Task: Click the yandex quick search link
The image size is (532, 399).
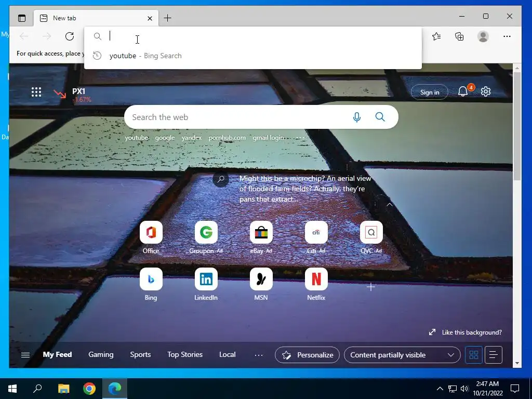Action: coord(191,138)
